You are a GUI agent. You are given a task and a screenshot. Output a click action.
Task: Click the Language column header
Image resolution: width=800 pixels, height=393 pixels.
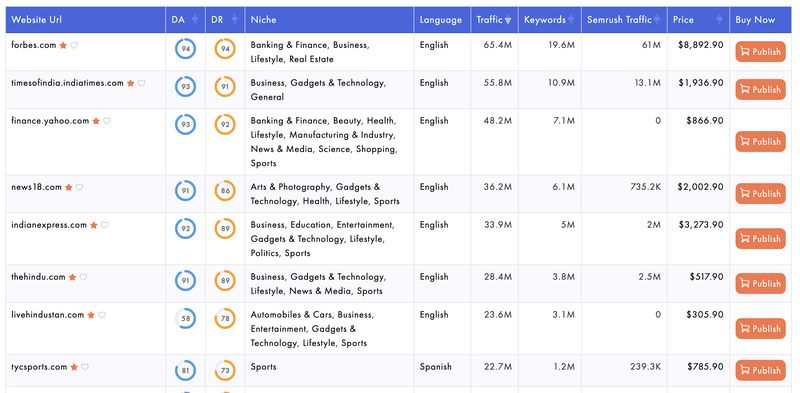(x=442, y=20)
